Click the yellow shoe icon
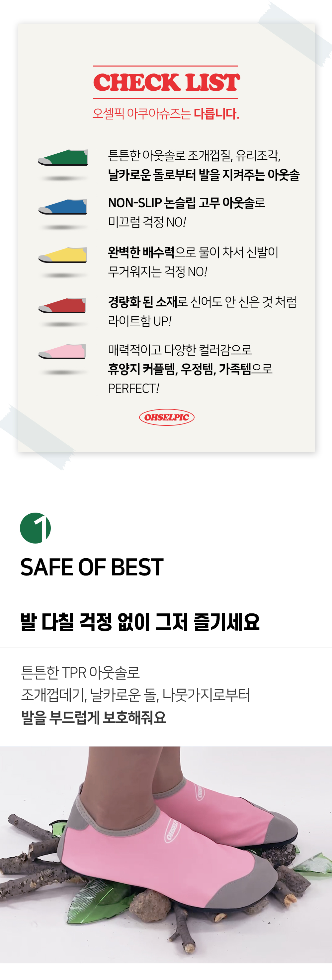 click(x=63, y=255)
